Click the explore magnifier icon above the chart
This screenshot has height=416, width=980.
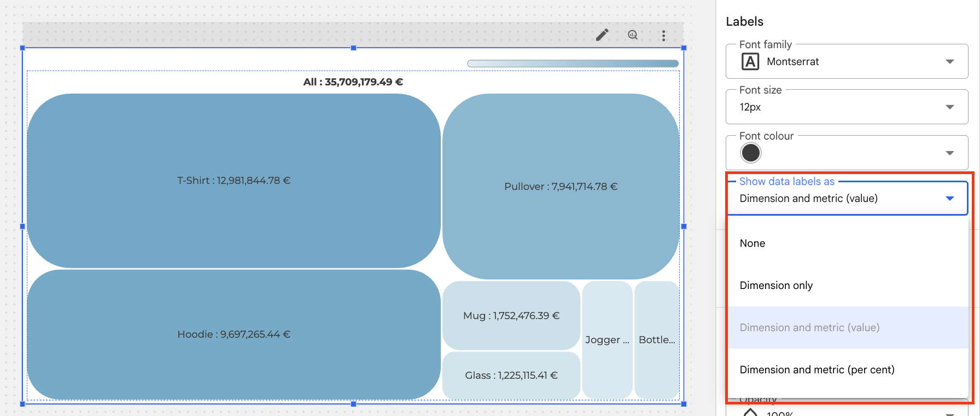click(633, 36)
